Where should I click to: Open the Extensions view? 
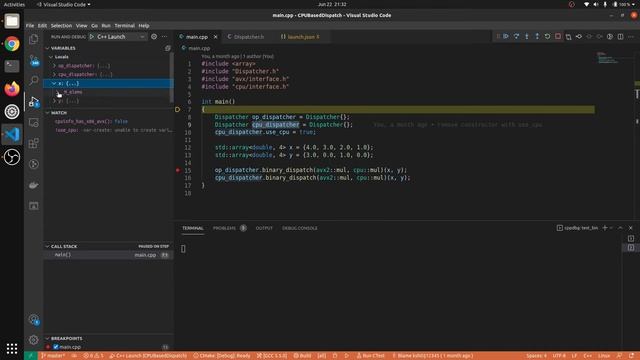34,143
